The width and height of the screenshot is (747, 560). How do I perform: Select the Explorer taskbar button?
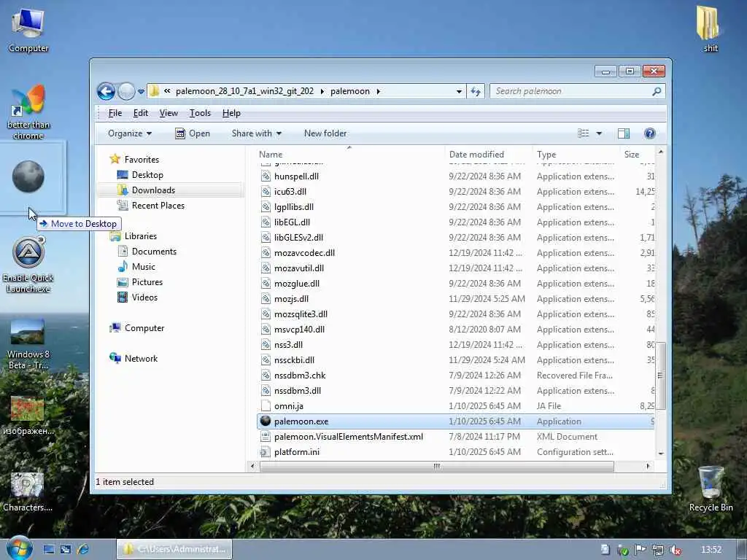(x=174, y=549)
